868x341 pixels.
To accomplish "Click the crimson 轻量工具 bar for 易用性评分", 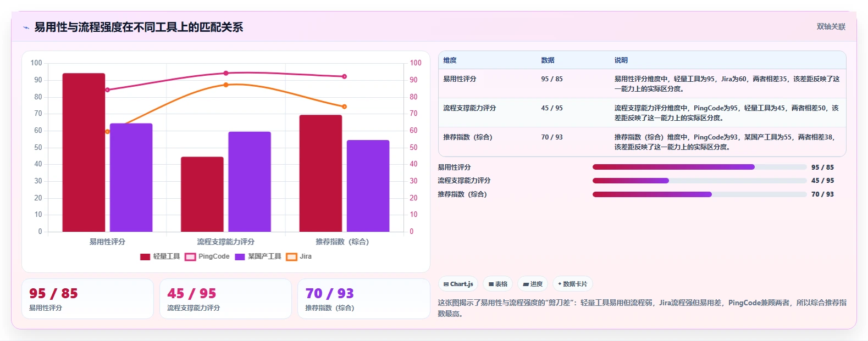I will tap(84, 153).
